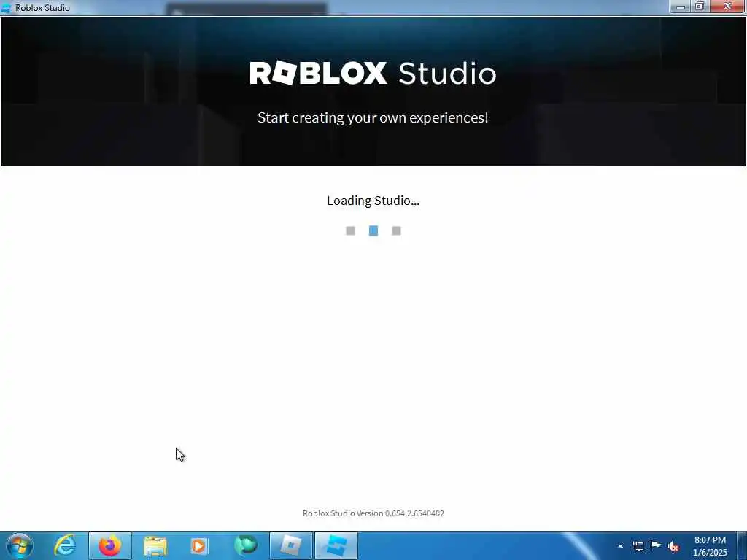Viewport: 747px width, 560px height.
Task: Click the ROBLOX Studio logo banner
Action: pyautogui.click(x=373, y=74)
